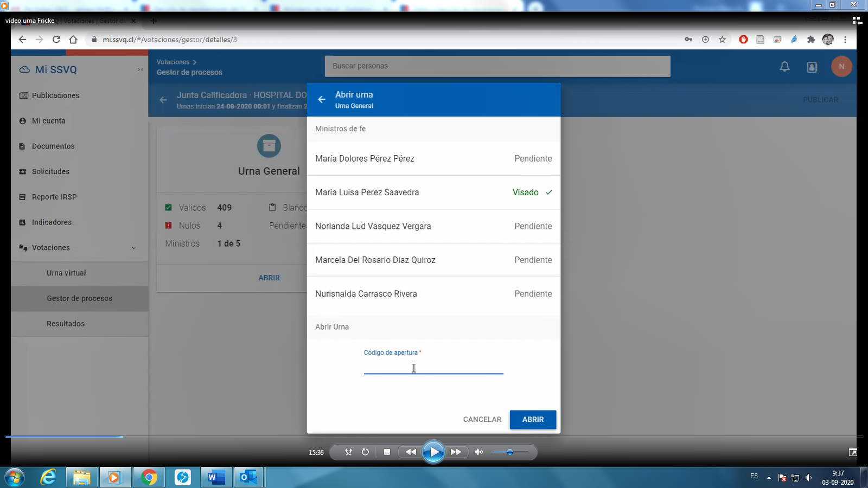Reload the browser page
Viewport: 868px width, 488px height.
click(x=56, y=40)
